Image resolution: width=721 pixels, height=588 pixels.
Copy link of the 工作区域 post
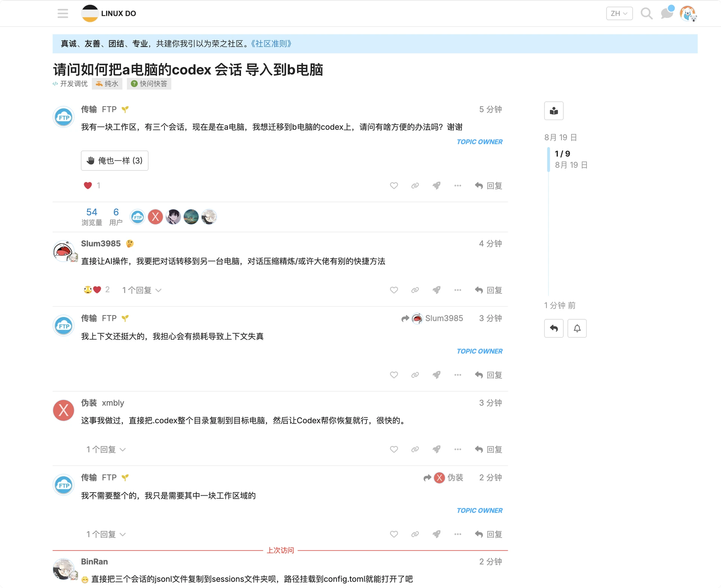click(x=415, y=534)
